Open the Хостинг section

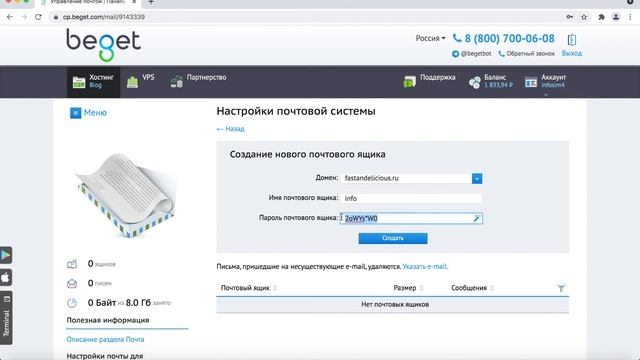coord(93,81)
